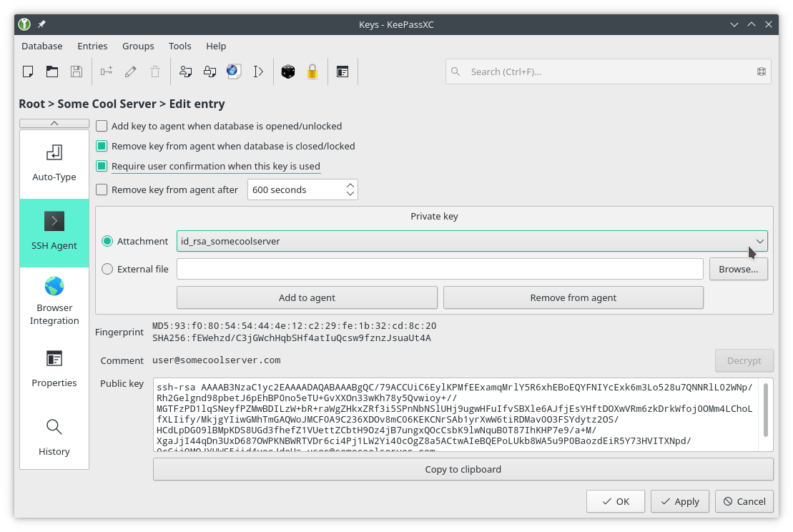Image resolution: width=793 pixels, height=532 pixels.
Task: Increase seconds using the spinner up arrow
Action: click(x=350, y=185)
